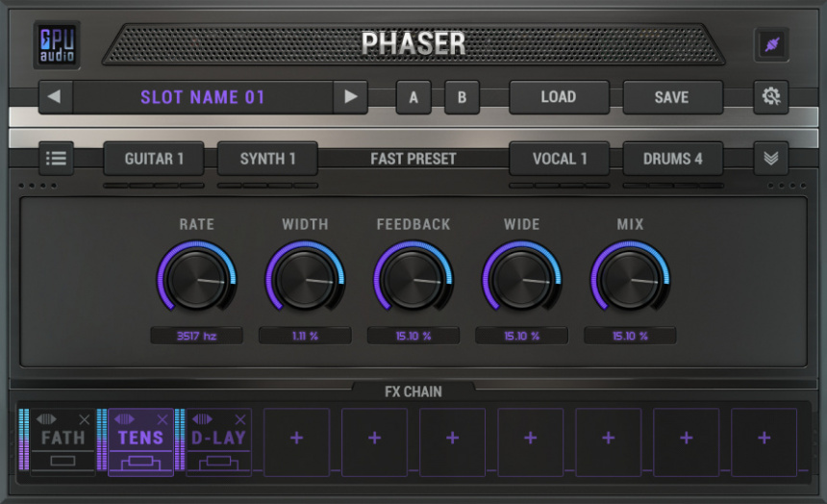Click the feedback 15.10 % value field
The height and width of the screenshot is (504, 827).
tap(413, 336)
